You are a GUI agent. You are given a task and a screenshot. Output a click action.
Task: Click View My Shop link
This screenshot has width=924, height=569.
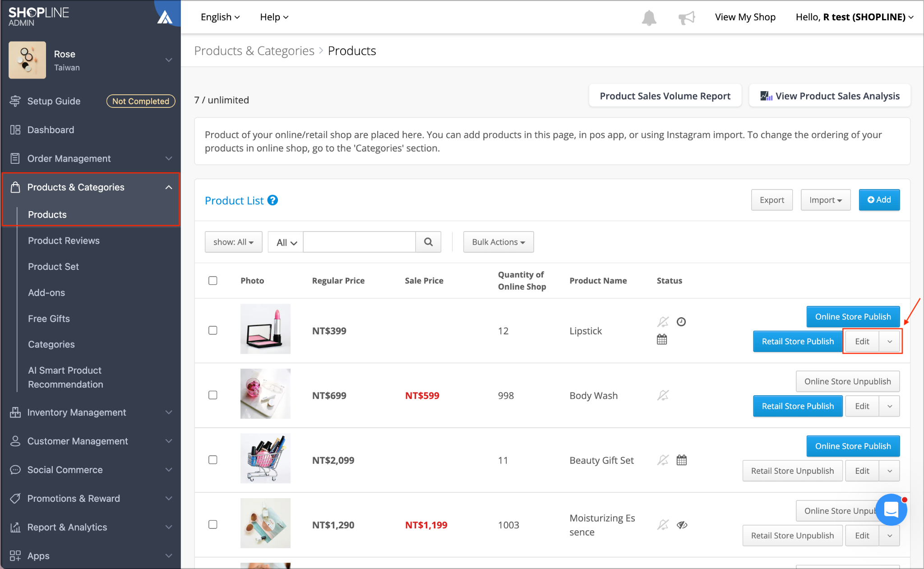pyautogui.click(x=745, y=17)
